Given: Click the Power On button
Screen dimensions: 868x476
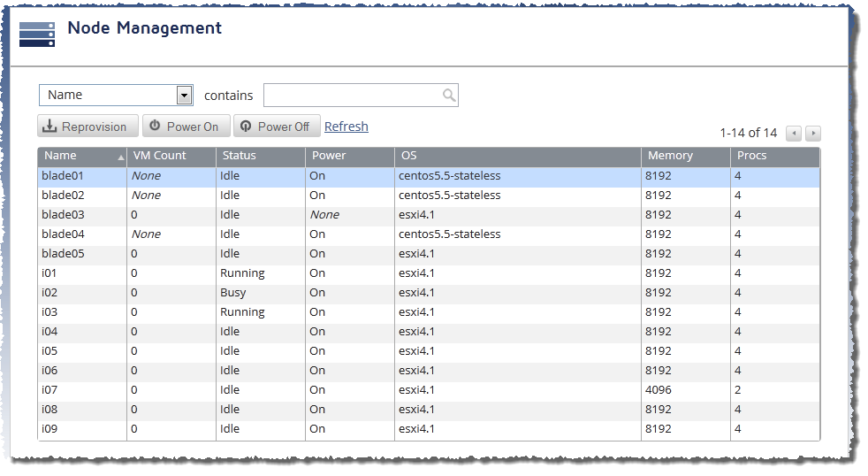Looking at the screenshot, I should 186,127.
